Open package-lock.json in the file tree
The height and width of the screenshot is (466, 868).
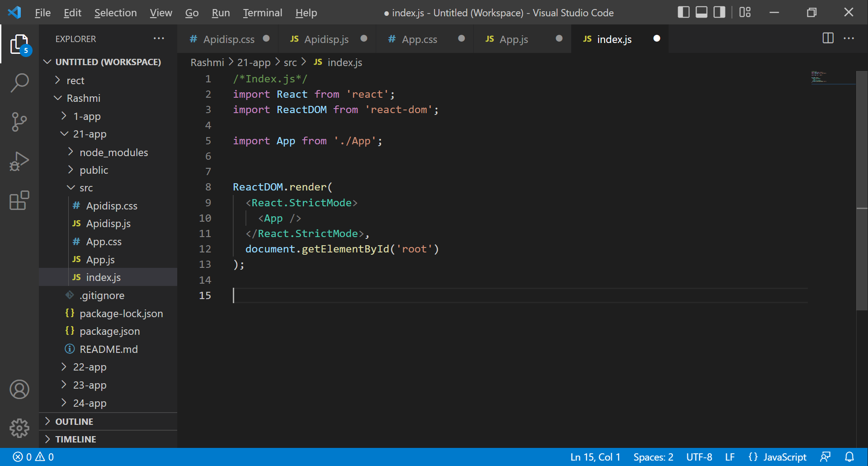[108, 314]
